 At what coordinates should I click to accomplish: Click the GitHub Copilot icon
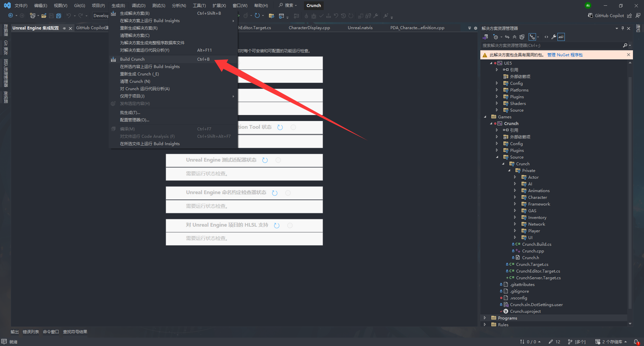(590, 16)
